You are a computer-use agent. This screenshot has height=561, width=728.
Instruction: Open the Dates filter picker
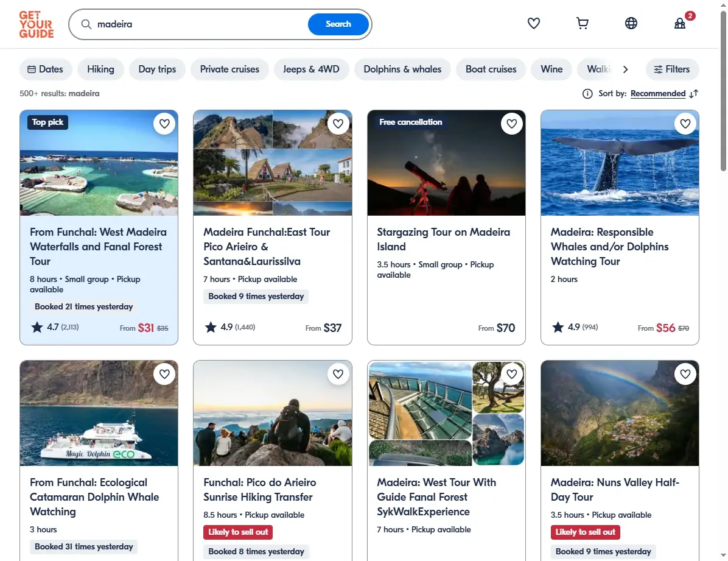46,69
